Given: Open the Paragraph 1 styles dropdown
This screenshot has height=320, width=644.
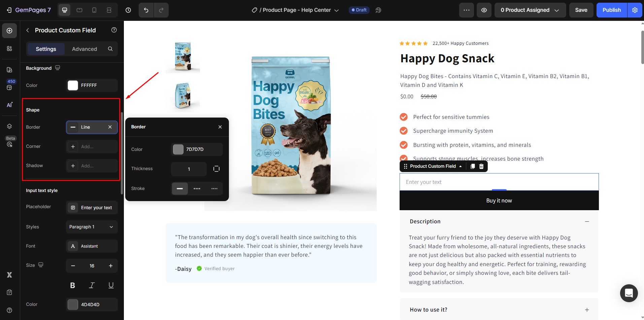Looking at the screenshot, I should (92, 227).
